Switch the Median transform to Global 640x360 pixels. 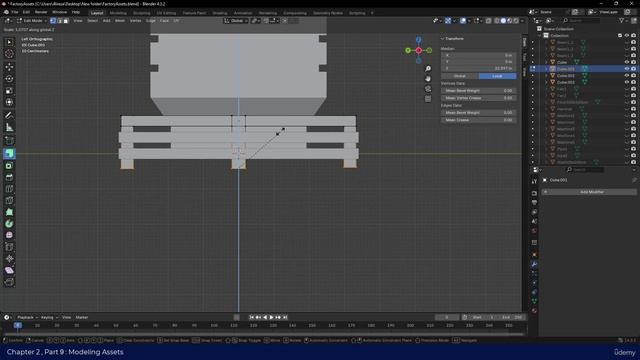[460, 76]
